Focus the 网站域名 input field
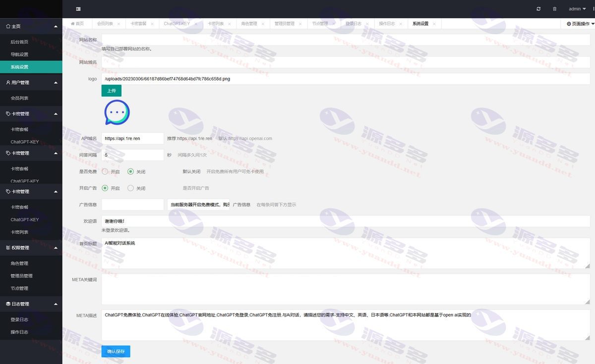595x364 pixels. (346, 62)
